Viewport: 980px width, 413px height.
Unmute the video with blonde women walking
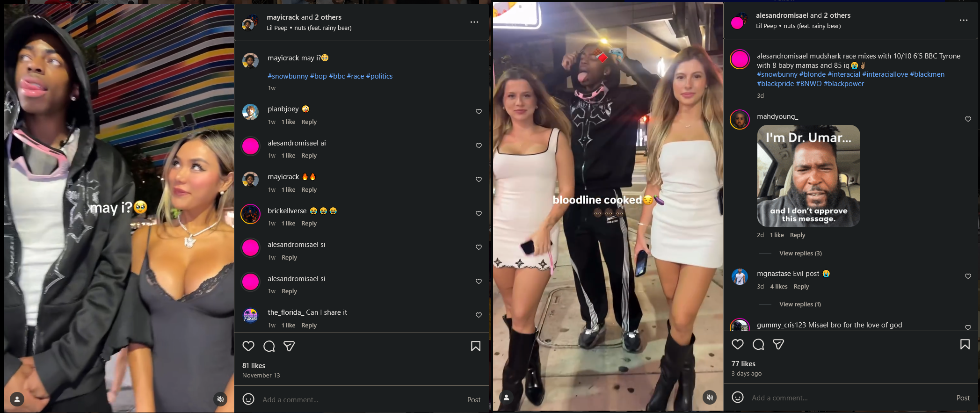[x=710, y=397]
